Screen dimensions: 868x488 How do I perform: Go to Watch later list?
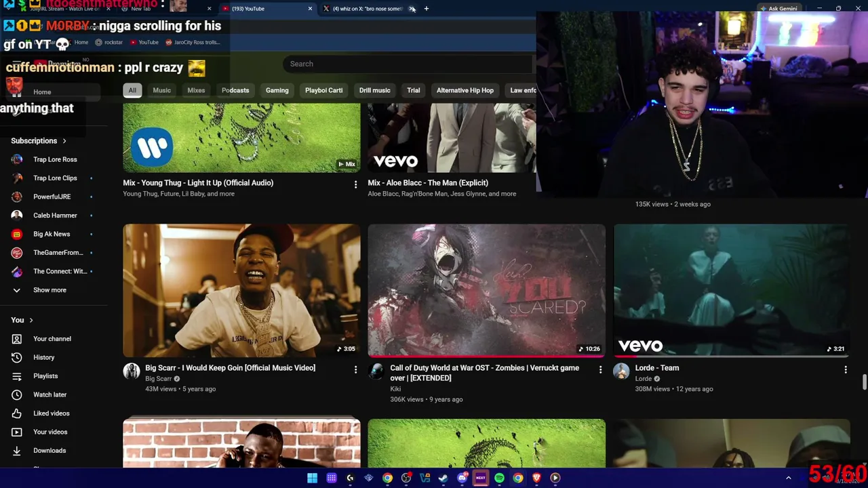pos(50,394)
